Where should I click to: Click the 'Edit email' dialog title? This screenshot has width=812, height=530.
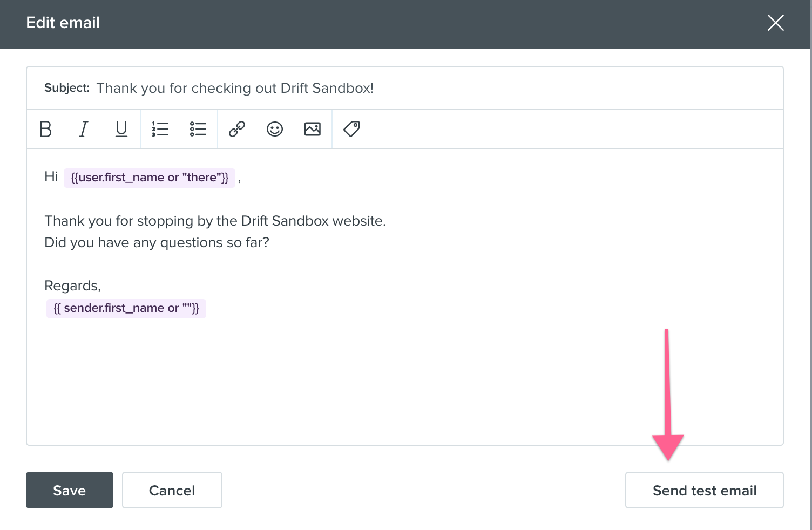tap(63, 23)
